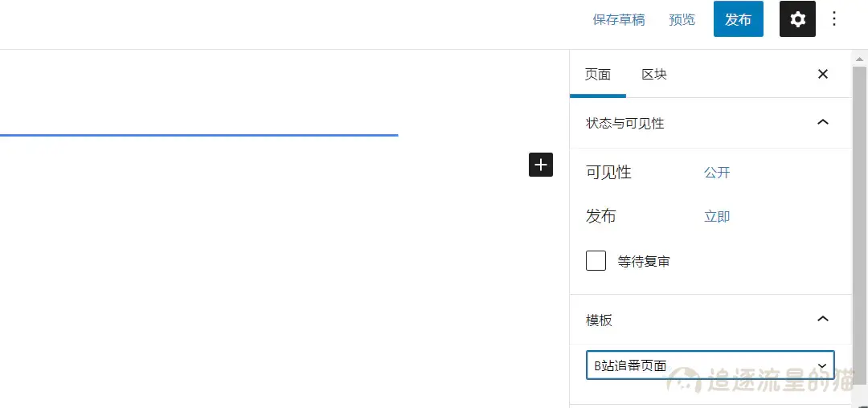Close the settings sidebar with X

pos(822,74)
